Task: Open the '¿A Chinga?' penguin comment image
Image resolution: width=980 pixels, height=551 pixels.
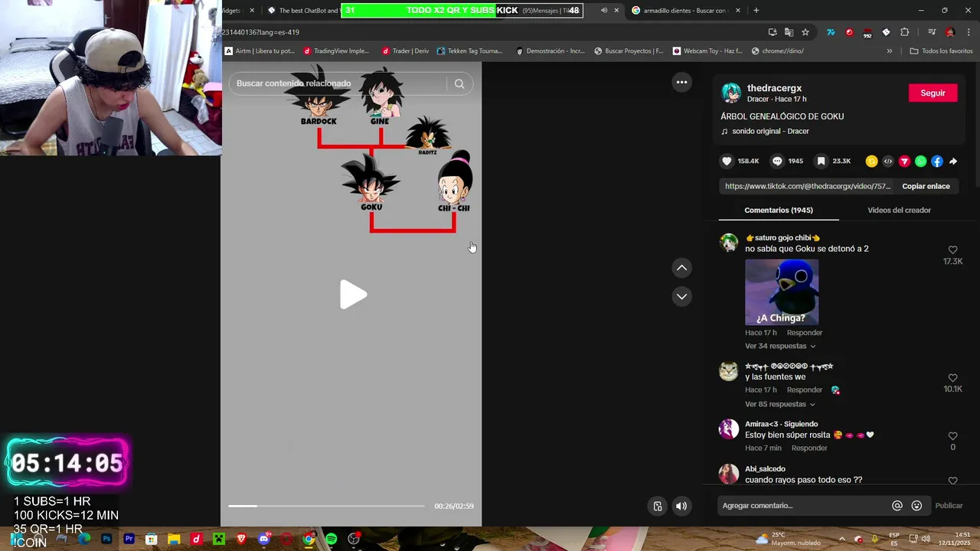Action: [x=782, y=292]
